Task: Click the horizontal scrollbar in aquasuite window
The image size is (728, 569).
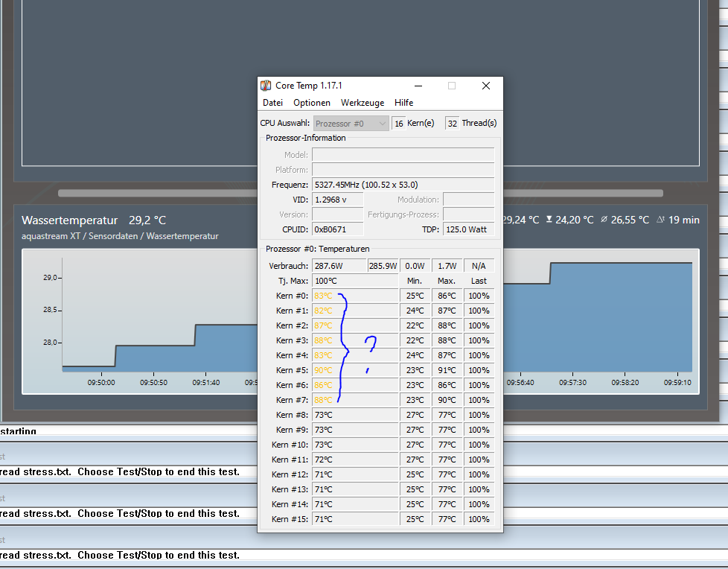Action: pyautogui.click(x=360, y=193)
